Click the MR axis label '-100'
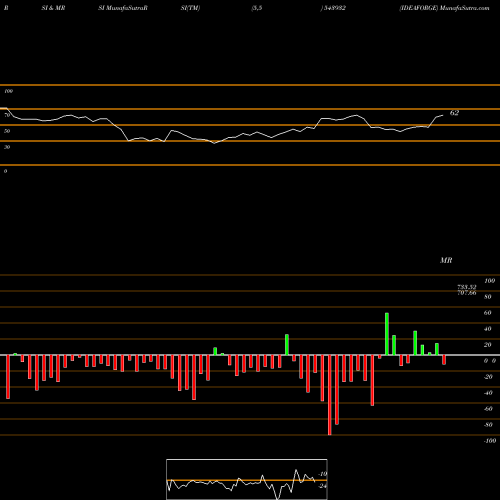The height and width of the screenshot is (500, 500). pos(490,441)
